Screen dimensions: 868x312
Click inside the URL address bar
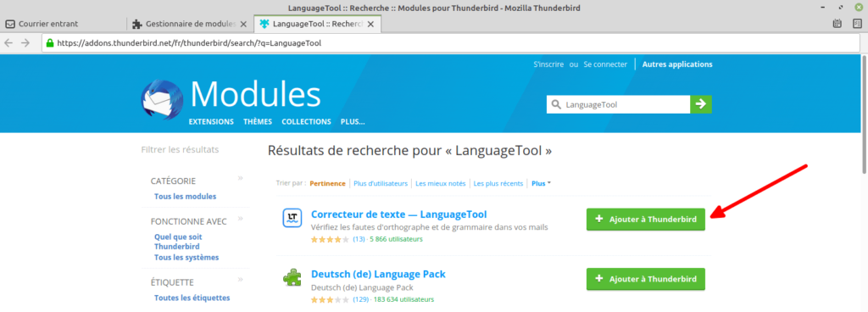[451, 42]
